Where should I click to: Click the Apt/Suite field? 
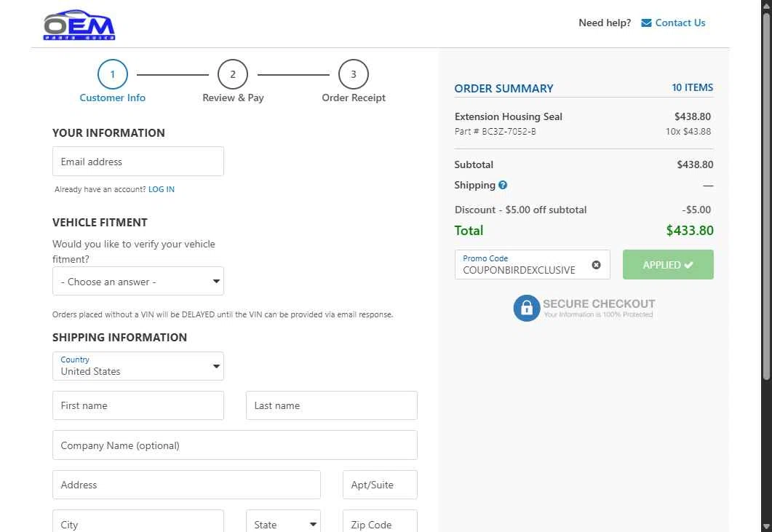380,485
